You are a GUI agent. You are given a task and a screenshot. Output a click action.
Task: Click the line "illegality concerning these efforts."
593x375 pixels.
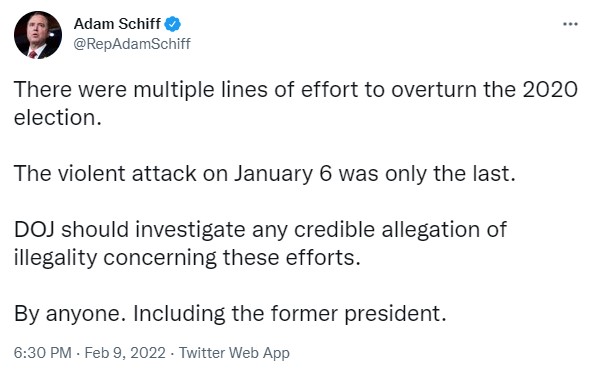point(187,258)
